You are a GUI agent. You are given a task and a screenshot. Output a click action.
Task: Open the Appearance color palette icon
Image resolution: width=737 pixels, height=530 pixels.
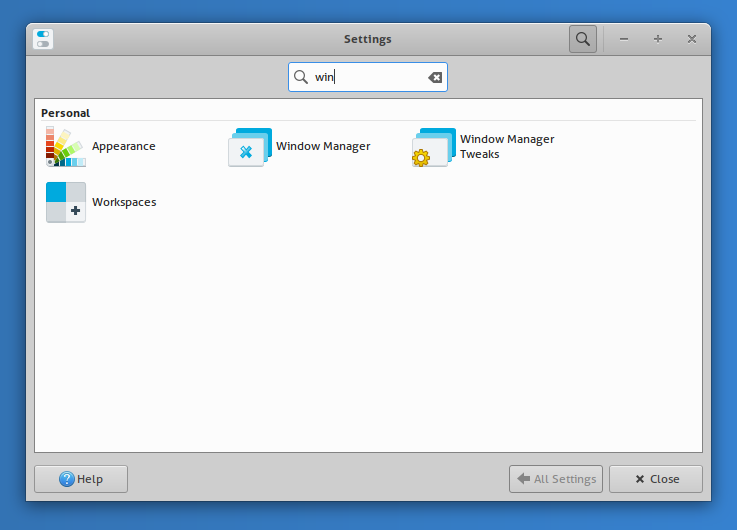pyautogui.click(x=66, y=147)
